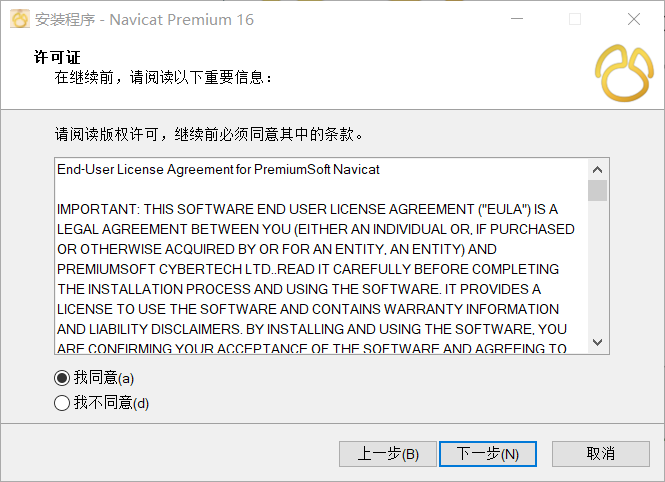Cancel installation with 取消 button
665x482 pixels.
tap(601, 454)
